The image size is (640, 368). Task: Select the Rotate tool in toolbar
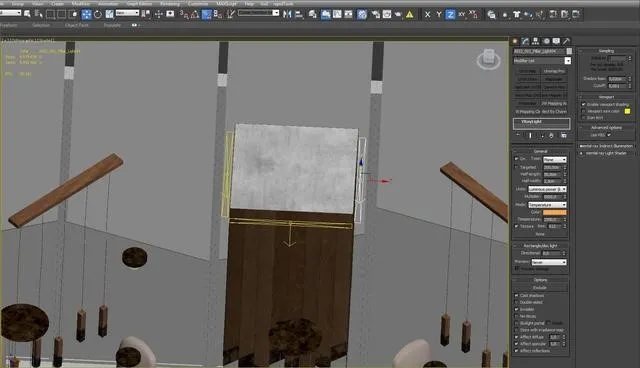tap(98, 14)
